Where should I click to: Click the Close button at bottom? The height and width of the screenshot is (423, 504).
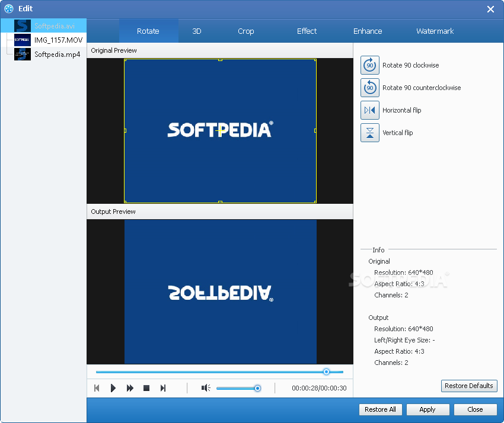point(475,409)
